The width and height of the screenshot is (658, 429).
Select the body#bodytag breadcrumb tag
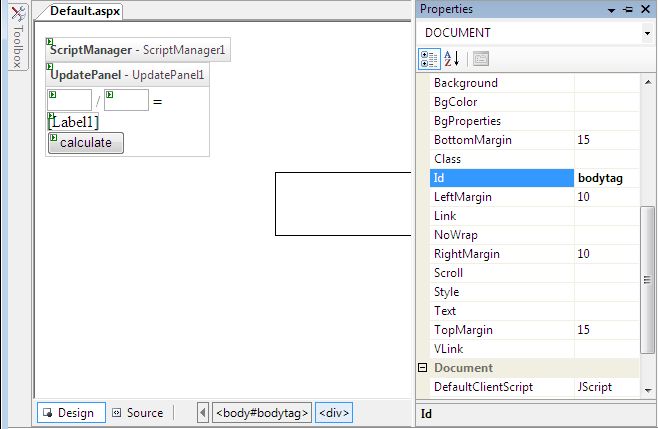(x=262, y=413)
